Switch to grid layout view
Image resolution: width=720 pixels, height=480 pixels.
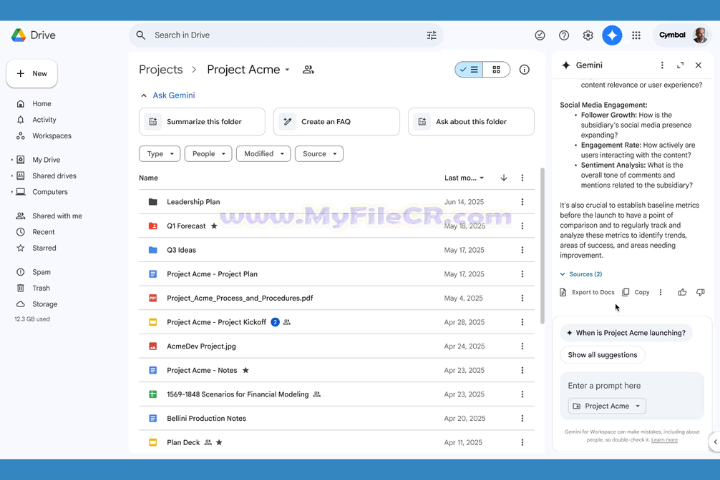[496, 70]
